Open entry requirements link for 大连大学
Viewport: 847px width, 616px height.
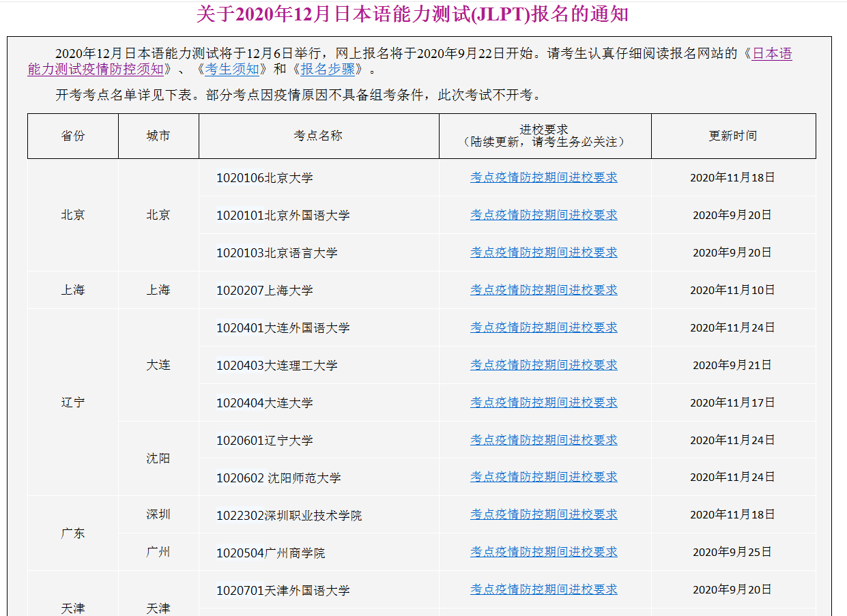(543, 402)
